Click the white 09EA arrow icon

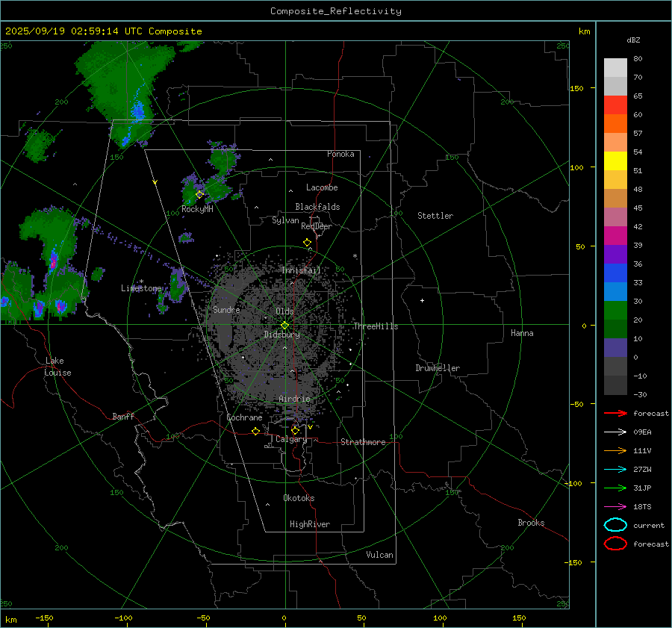point(615,432)
